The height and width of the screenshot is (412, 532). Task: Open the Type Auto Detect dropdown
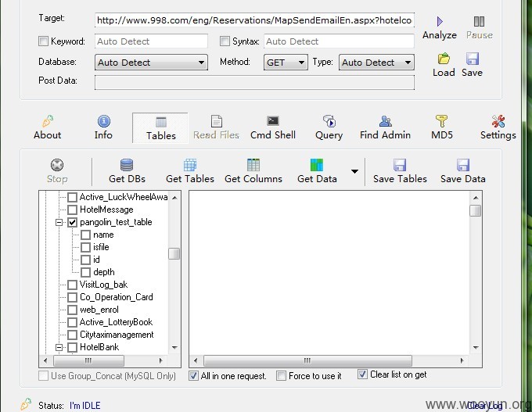(x=376, y=63)
